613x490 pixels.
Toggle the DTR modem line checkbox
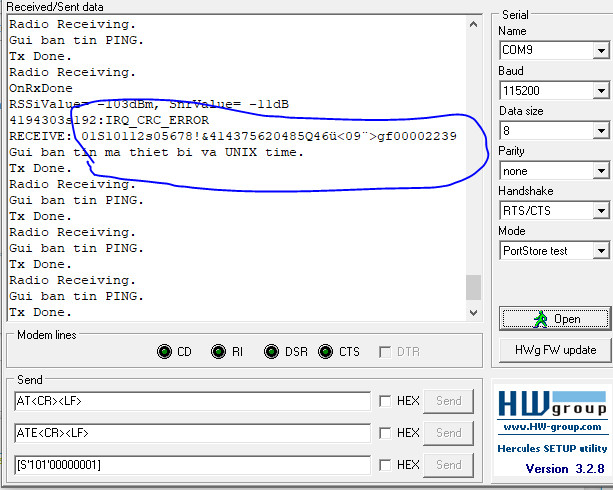tap(385, 352)
